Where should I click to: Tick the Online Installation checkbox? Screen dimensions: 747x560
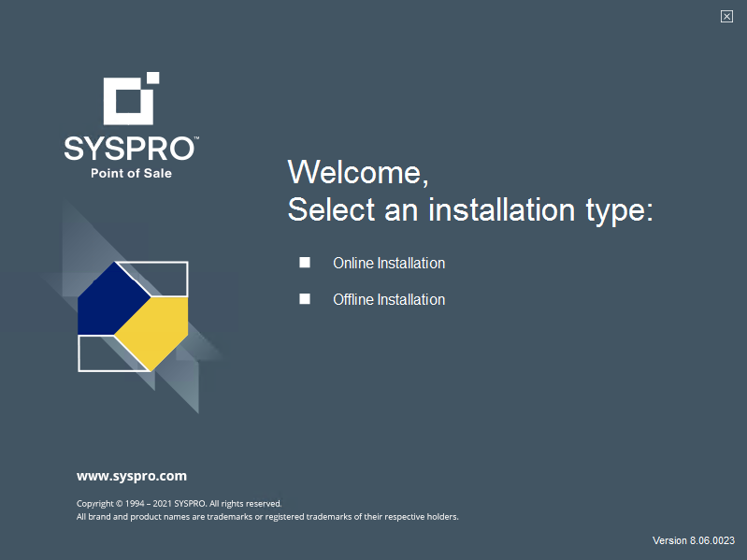coord(305,263)
